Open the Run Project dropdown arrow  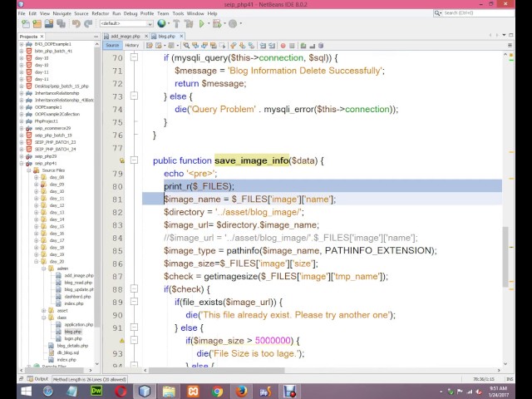209,23
